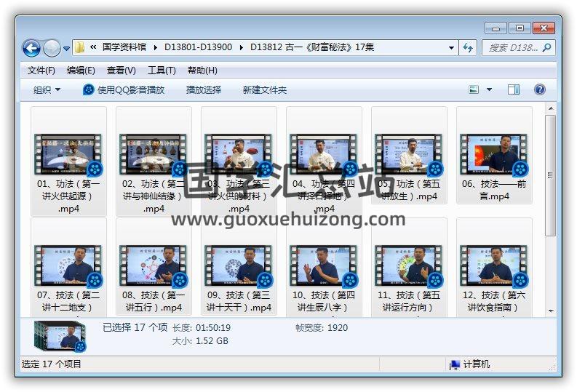Screen dimensions: 577x392
Task: Click the Back navigation arrow button
Action: point(31,48)
